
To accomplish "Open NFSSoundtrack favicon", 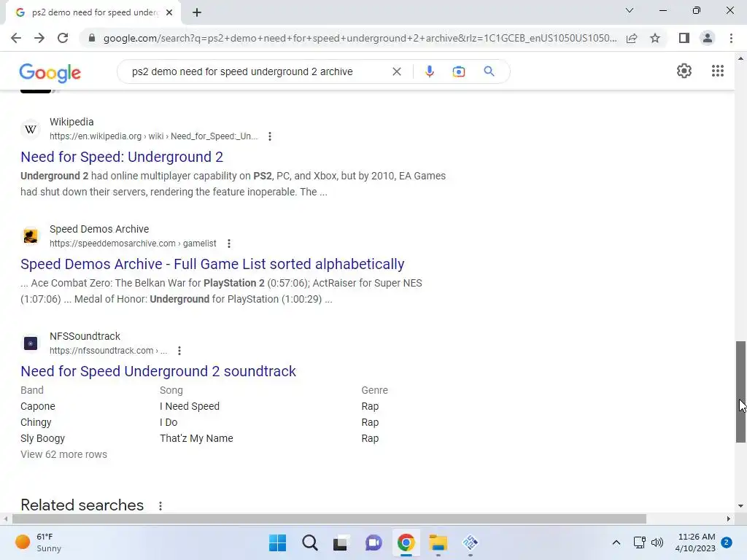I will [31, 343].
